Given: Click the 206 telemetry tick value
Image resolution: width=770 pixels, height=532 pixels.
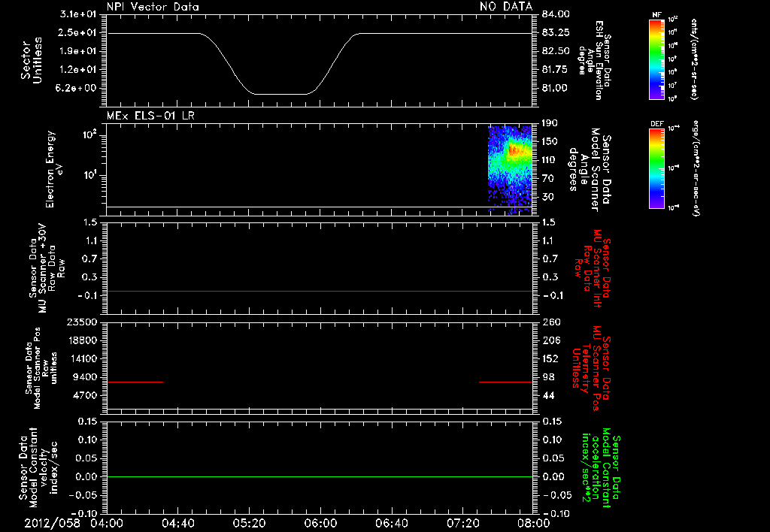Looking at the screenshot, I should pyautogui.click(x=551, y=340).
